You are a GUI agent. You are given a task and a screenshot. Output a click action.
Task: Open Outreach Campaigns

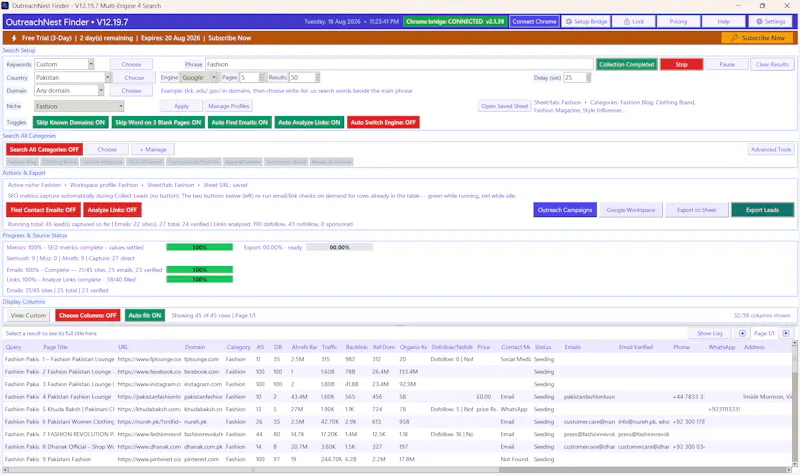(565, 210)
